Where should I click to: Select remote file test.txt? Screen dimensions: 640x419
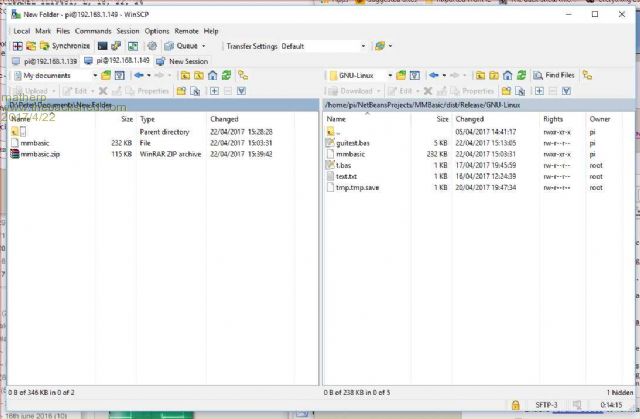pyautogui.click(x=342, y=176)
